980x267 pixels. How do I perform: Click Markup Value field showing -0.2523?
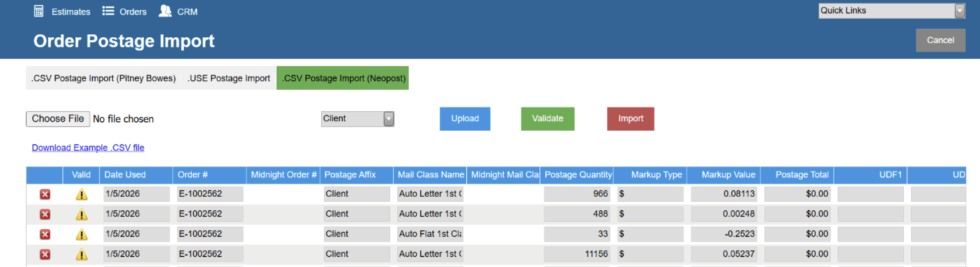(x=724, y=234)
